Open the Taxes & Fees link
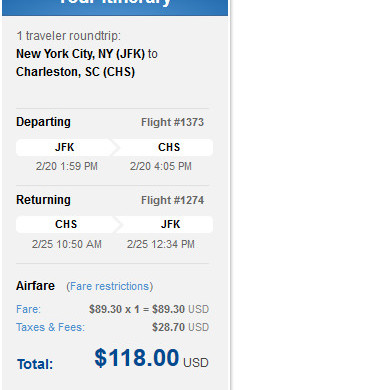370x390 pixels. (50, 327)
